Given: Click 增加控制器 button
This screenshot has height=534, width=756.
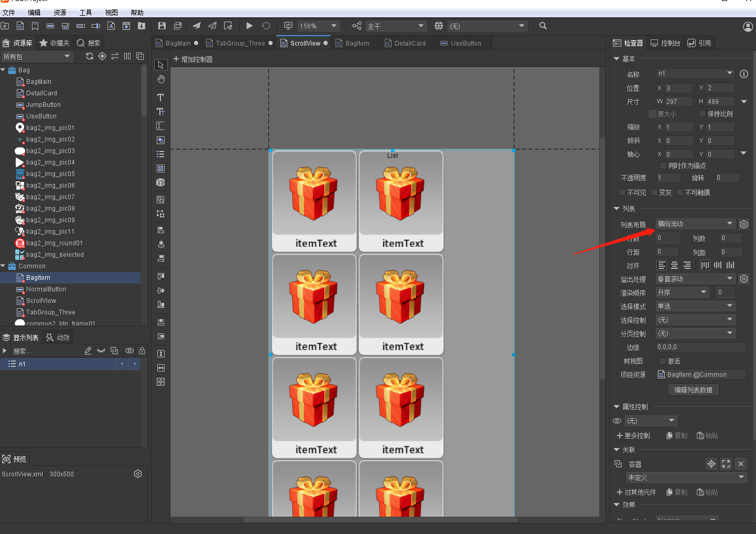Looking at the screenshot, I should tap(192, 59).
